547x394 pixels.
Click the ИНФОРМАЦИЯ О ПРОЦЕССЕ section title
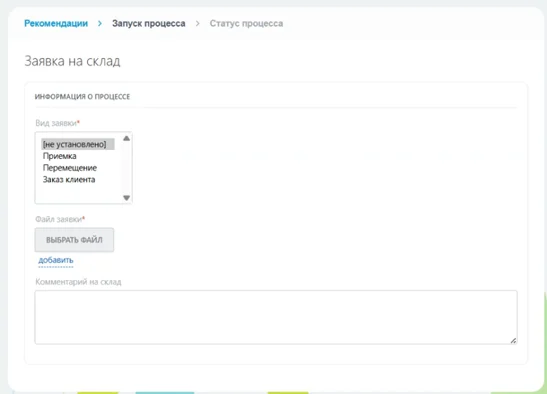tap(82, 97)
